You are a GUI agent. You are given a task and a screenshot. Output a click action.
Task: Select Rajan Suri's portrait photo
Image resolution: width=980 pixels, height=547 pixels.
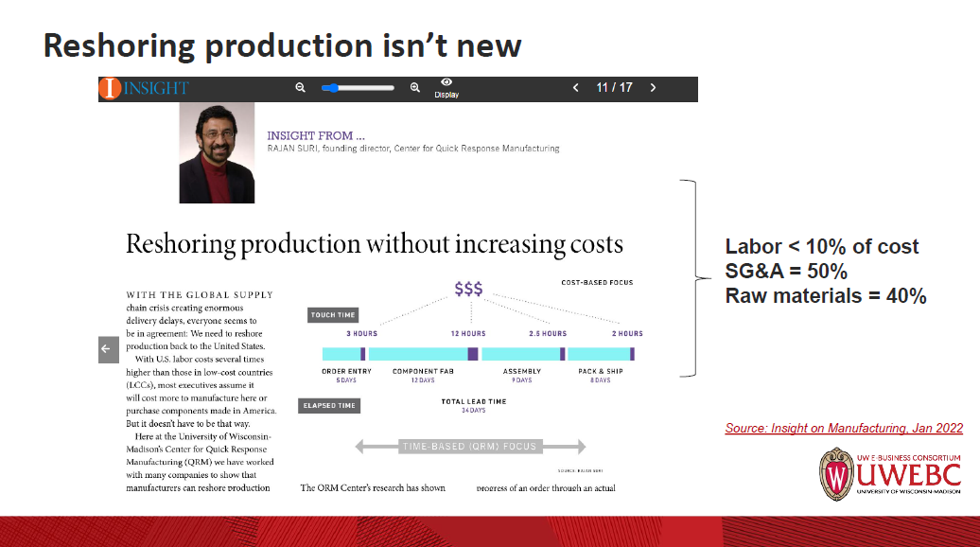[x=216, y=153]
